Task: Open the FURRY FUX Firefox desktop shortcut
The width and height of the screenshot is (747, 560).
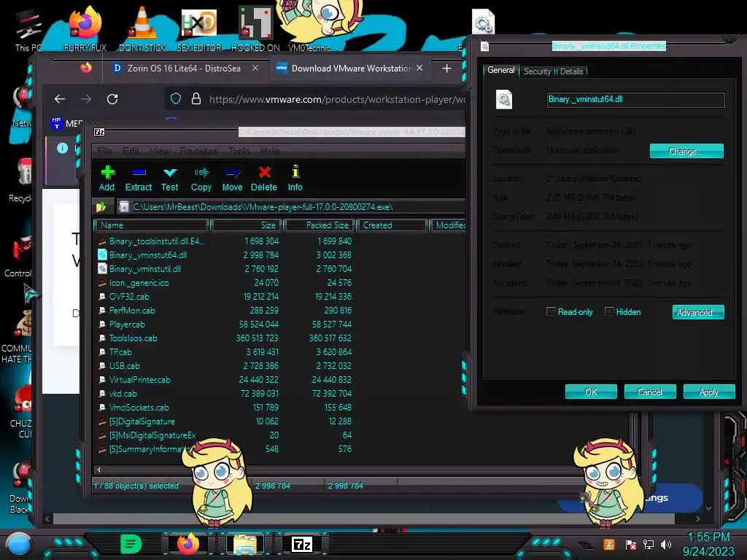Action: tap(85, 28)
